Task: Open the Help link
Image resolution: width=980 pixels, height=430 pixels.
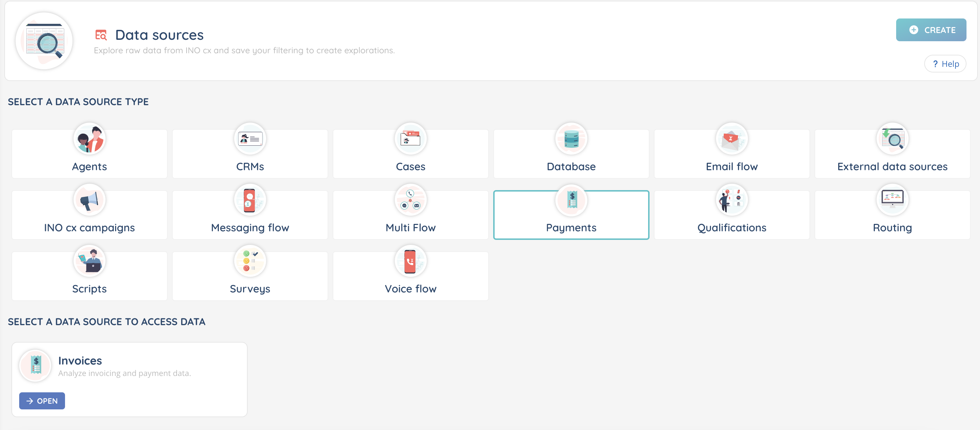Action: (x=946, y=64)
